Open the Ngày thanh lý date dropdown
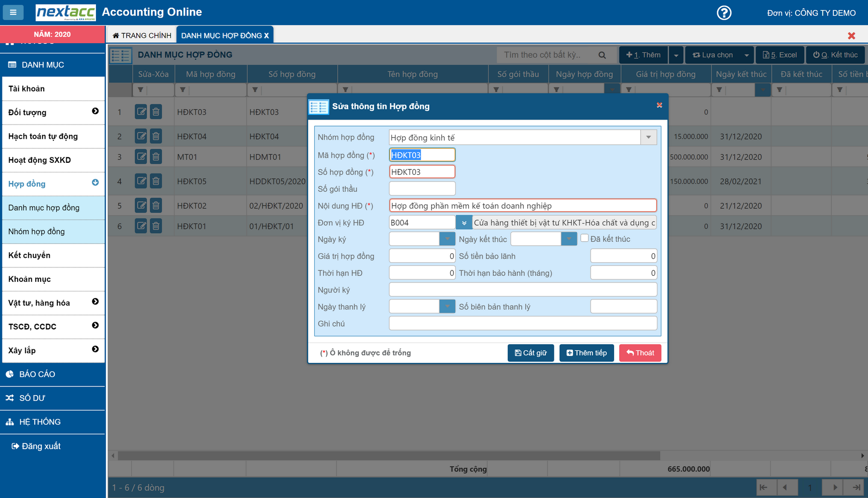The width and height of the screenshot is (868, 498). pyautogui.click(x=447, y=307)
